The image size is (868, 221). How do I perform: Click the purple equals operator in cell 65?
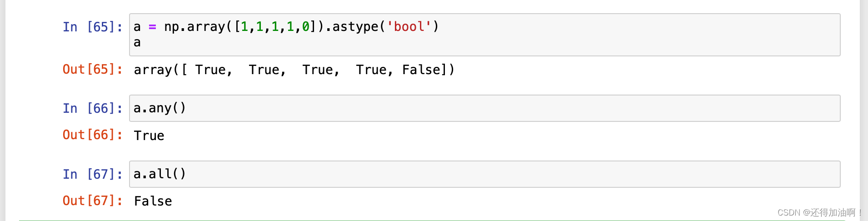pos(152,27)
